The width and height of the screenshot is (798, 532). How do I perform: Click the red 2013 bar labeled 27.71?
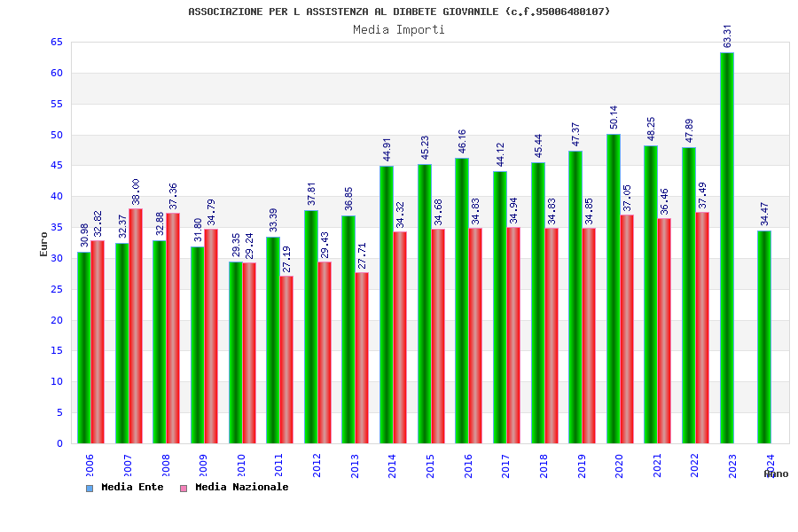pos(362,358)
